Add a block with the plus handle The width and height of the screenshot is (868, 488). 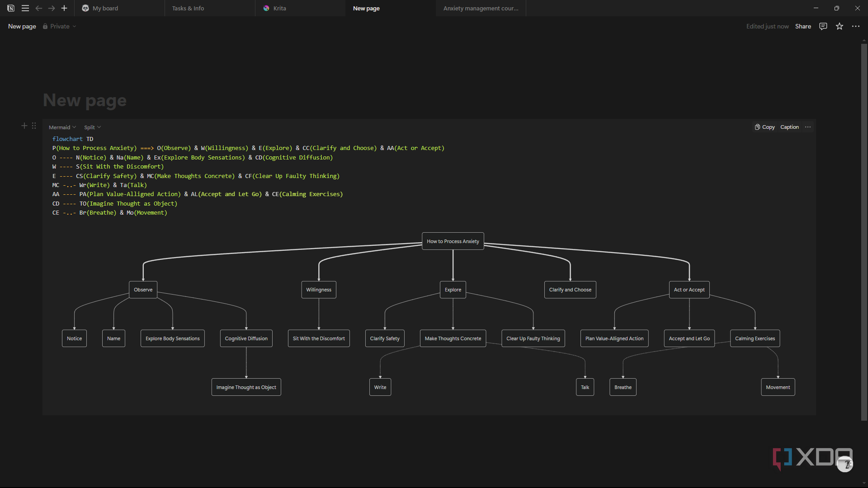(x=24, y=126)
